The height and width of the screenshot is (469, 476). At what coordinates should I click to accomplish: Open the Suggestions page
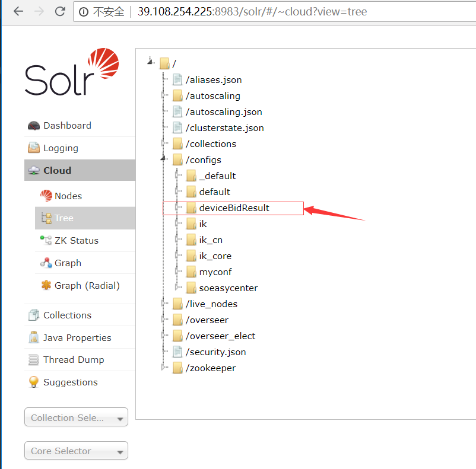[x=71, y=382]
